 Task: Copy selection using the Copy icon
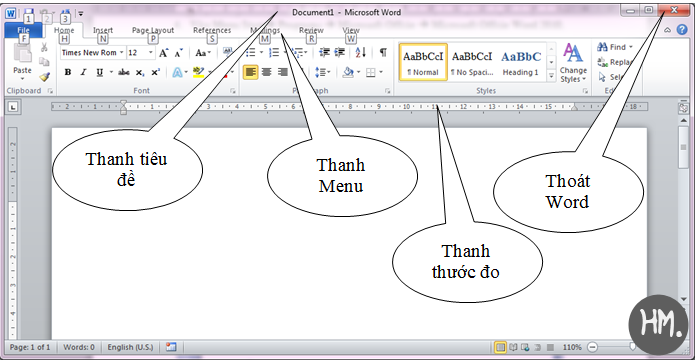tap(44, 62)
